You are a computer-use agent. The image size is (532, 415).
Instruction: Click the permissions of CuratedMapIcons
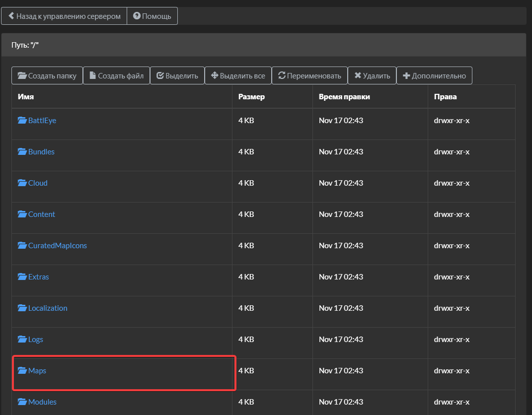pyautogui.click(x=452, y=245)
